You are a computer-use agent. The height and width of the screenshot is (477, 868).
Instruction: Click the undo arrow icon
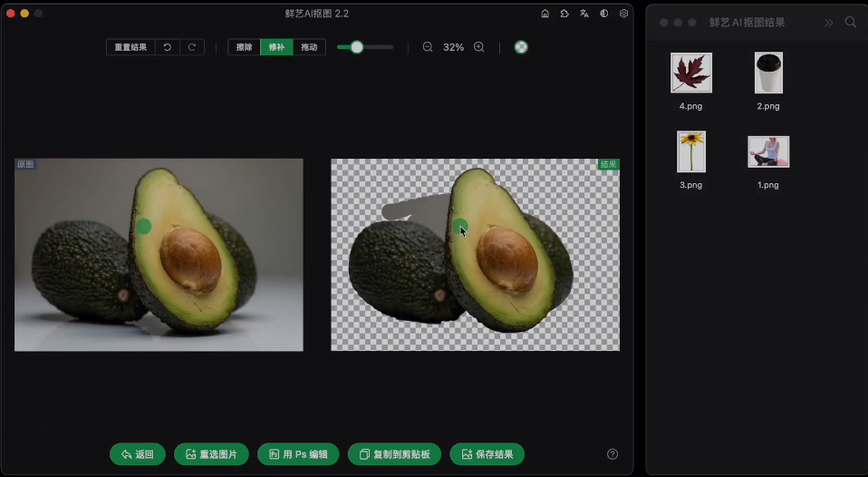tap(168, 47)
